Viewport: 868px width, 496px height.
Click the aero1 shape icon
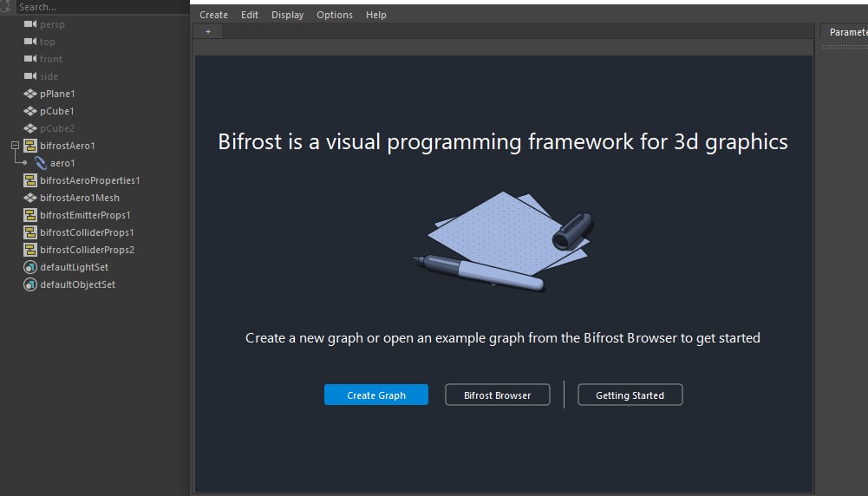click(41, 163)
